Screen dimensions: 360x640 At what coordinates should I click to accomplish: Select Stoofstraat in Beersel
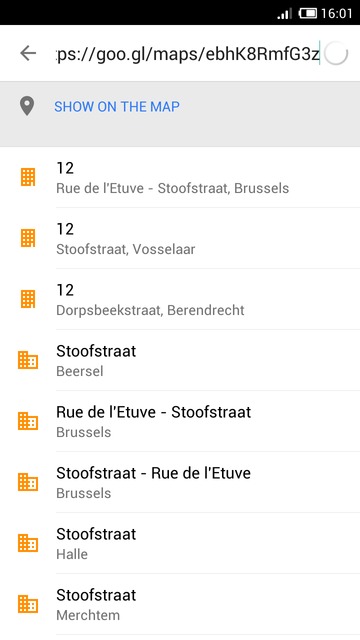(x=180, y=360)
